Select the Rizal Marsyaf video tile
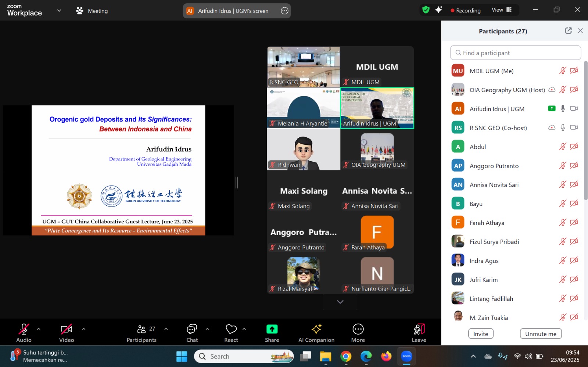The height and width of the screenshot is (367, 588). (x=304, y=273)
